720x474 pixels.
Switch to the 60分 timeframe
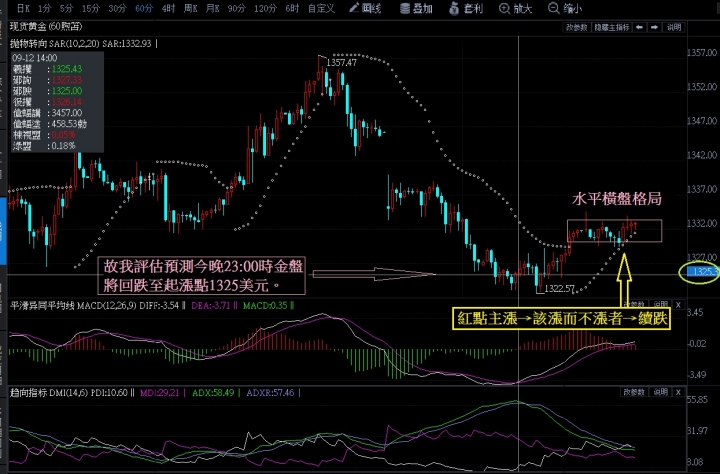pos(145,8)
